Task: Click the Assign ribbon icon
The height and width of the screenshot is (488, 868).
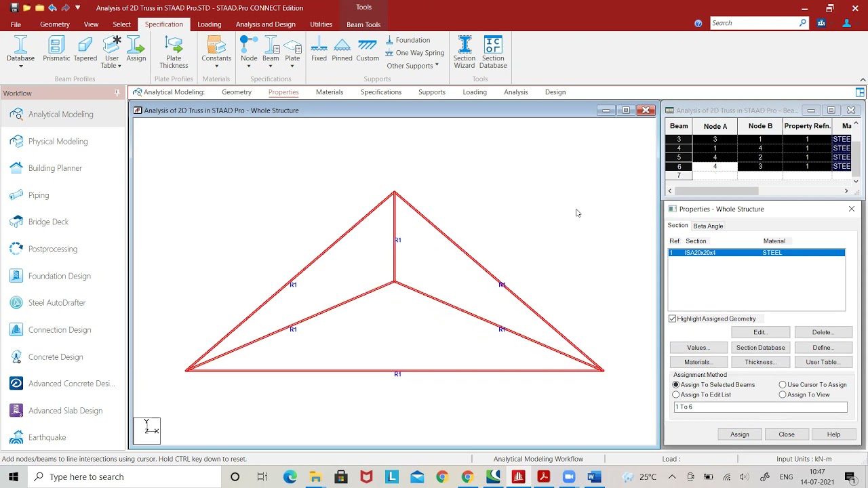Action: coord(136,49)
